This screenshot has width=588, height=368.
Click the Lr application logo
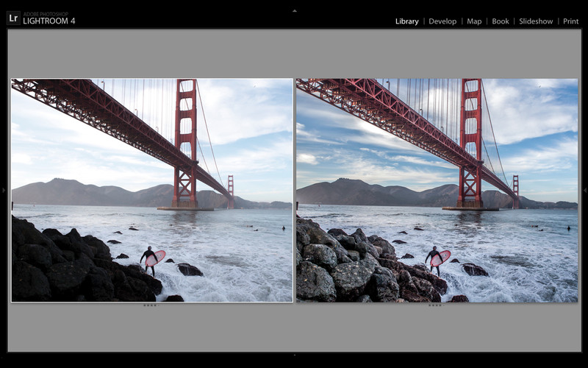pos(13,18)
